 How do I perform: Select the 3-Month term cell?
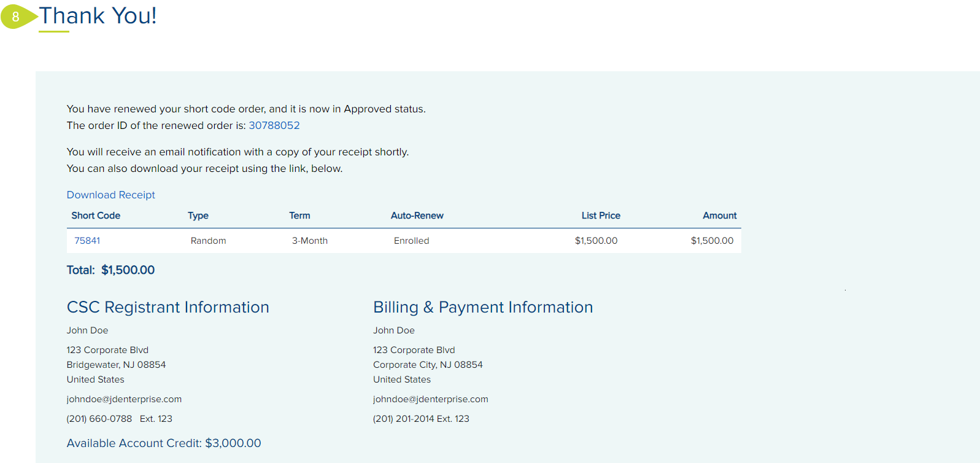[x=309, y=241]
